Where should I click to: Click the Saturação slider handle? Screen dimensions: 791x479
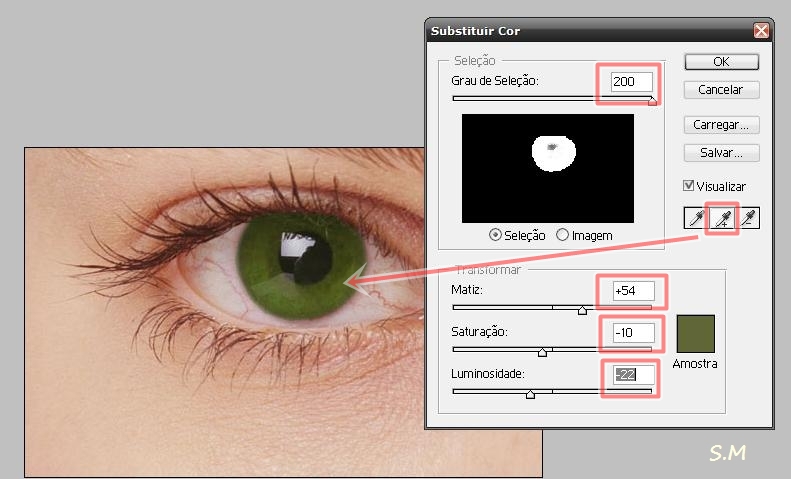543,352
